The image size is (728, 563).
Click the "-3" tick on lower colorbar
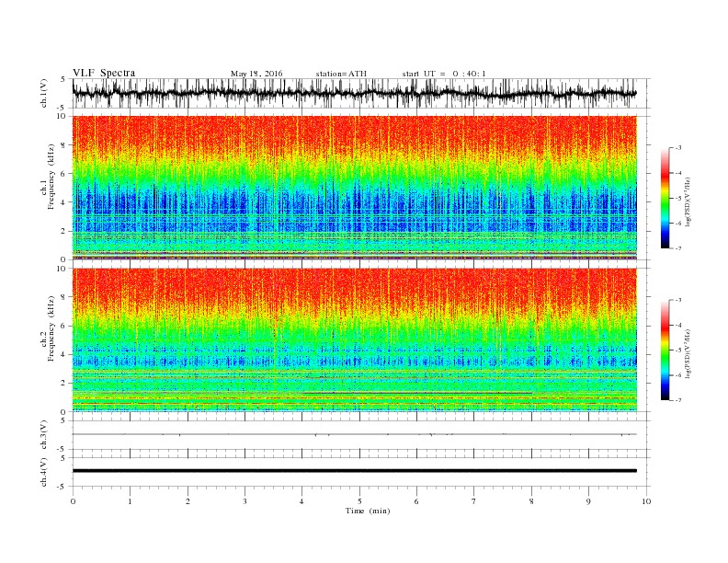(678, 300)
